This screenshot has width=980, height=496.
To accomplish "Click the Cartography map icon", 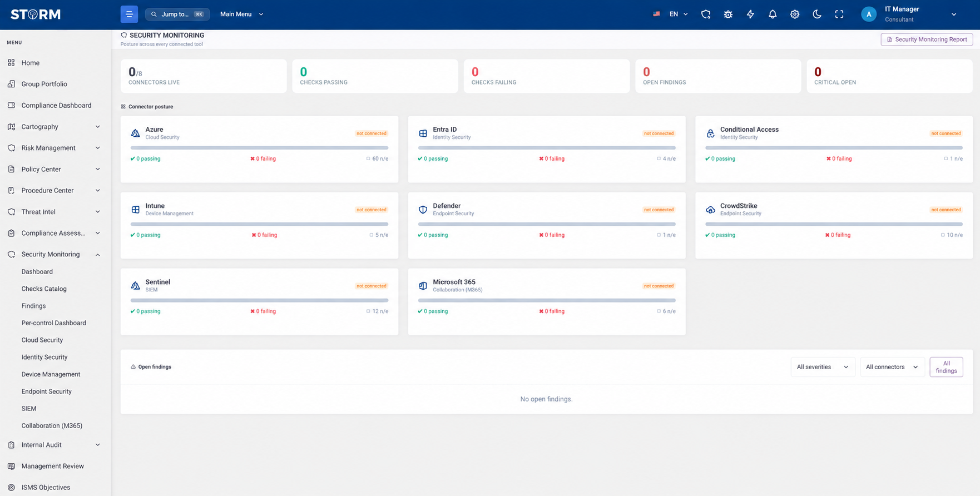I will [x=11, y=127].
